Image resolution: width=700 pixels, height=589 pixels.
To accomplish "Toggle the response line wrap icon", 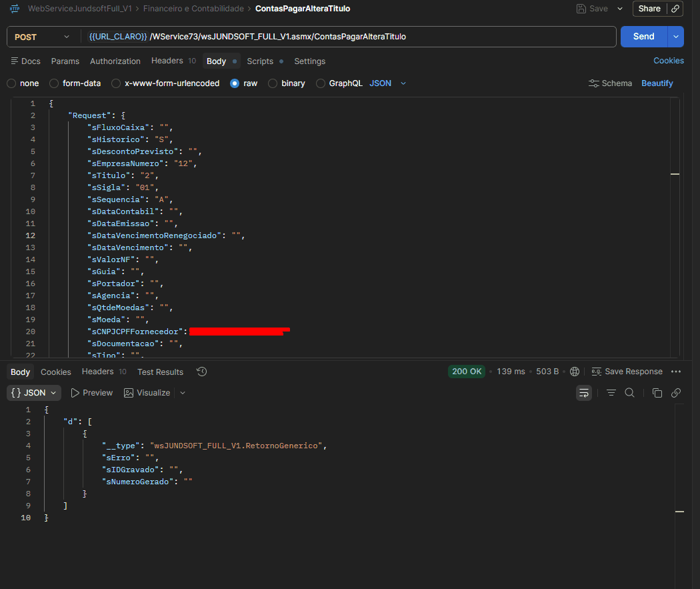I will (x=583, y=393).
